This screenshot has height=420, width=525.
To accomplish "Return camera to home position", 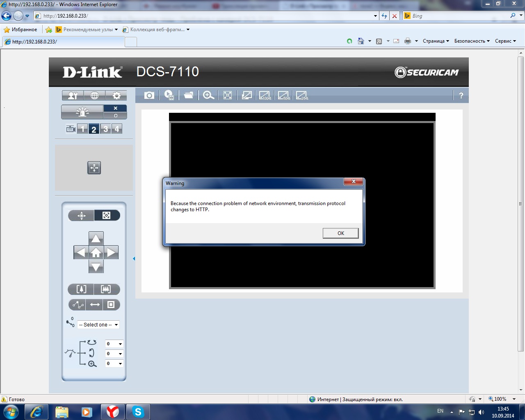I will 96,252.
